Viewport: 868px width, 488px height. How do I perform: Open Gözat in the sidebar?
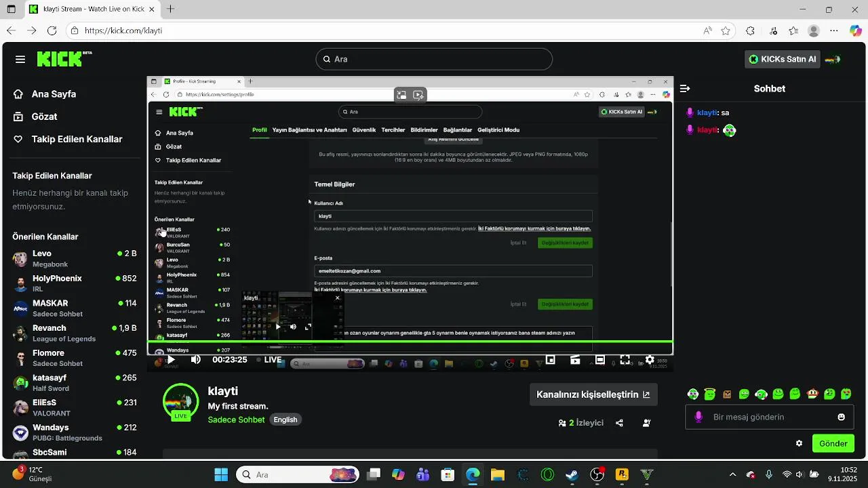click(44, 117)
